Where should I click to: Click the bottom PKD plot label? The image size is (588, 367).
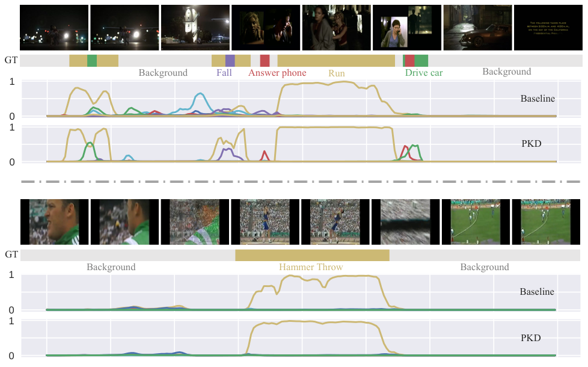[x=531, y=338]
